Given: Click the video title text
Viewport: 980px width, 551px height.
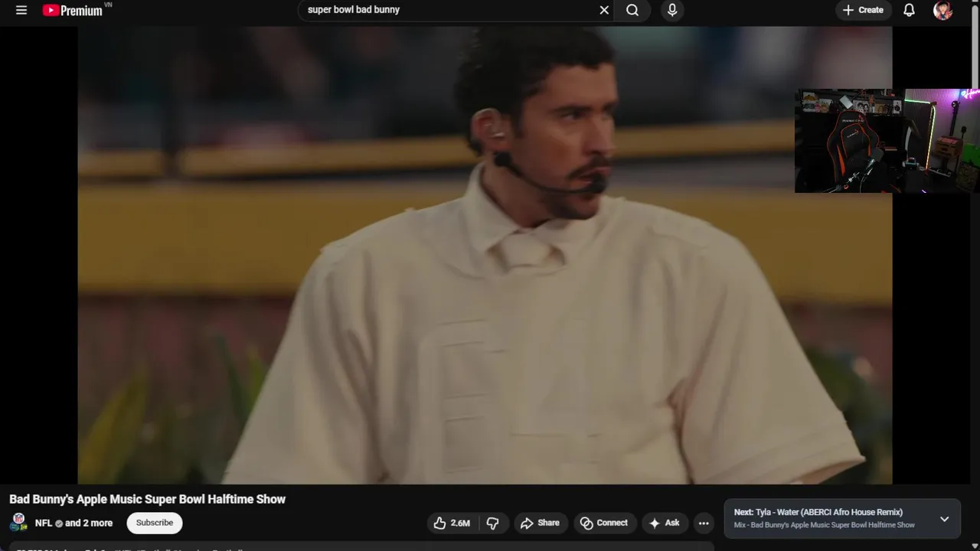Looking at the screenshot, I should [147, 499].
